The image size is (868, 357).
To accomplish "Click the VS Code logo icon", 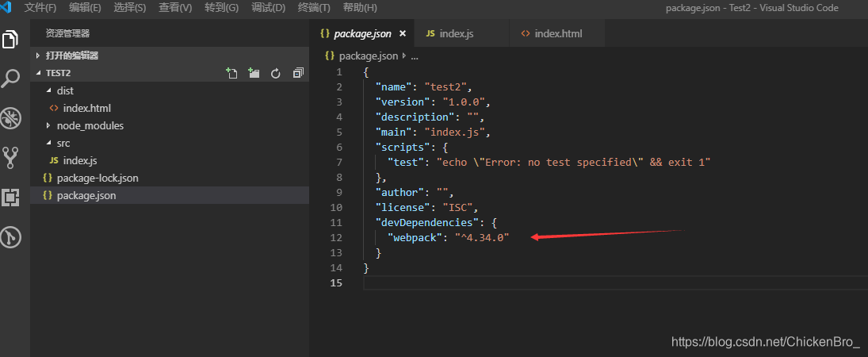I will (x=6, y=7).
